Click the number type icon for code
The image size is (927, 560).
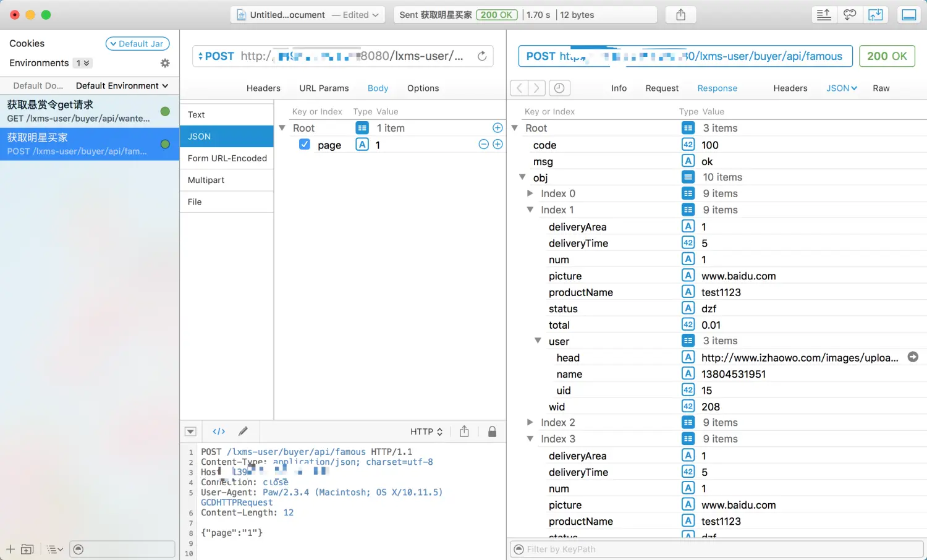(688, 145)
